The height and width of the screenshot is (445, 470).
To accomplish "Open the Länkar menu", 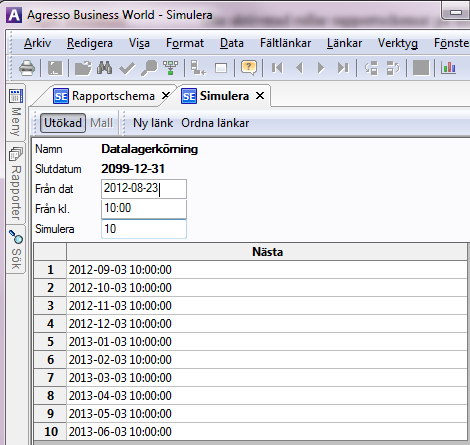I will 344,43.
